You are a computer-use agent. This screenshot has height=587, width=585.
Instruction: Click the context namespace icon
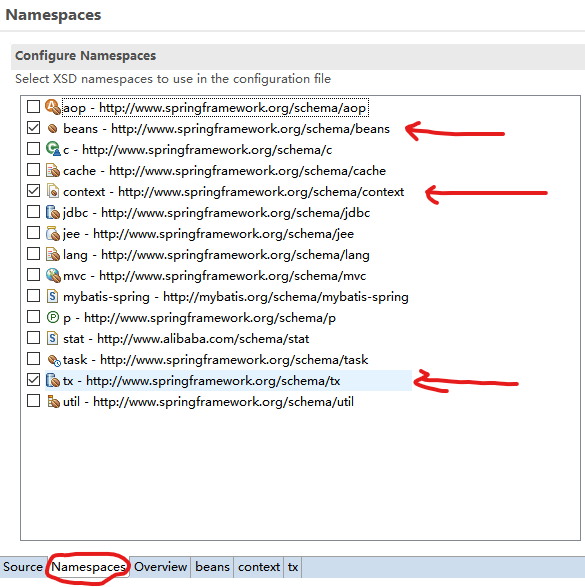coord(53,191)
